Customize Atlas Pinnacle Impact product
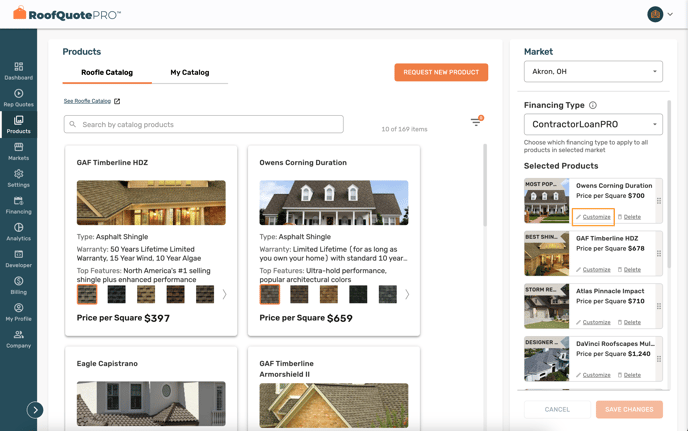 click(x=593, y=322)
